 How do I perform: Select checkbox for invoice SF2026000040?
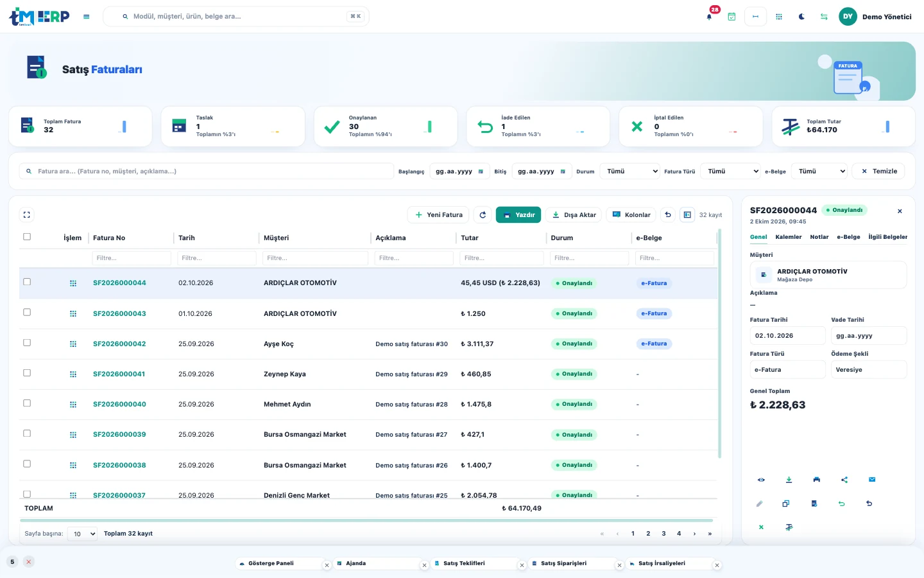pos(27,403)
